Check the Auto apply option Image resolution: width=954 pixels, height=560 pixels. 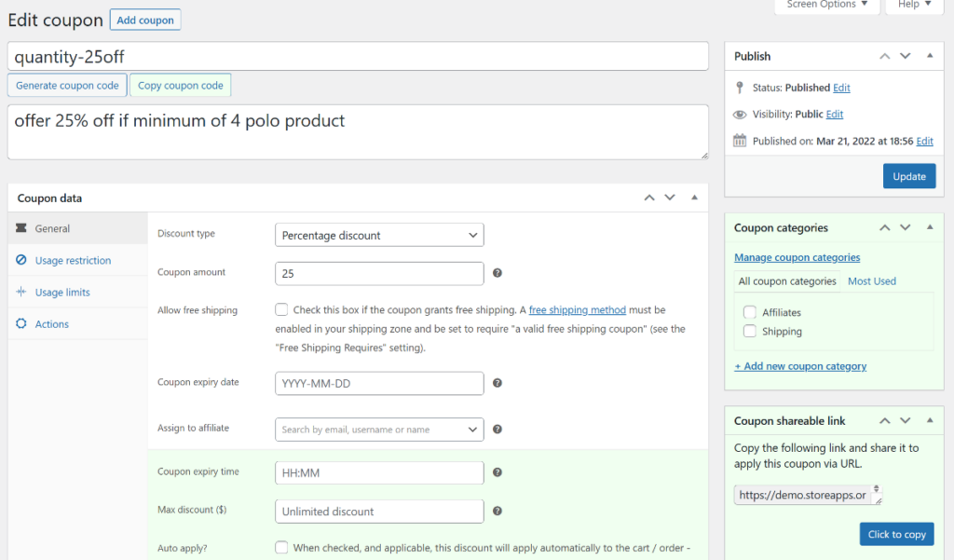click(x=281, y=547)
